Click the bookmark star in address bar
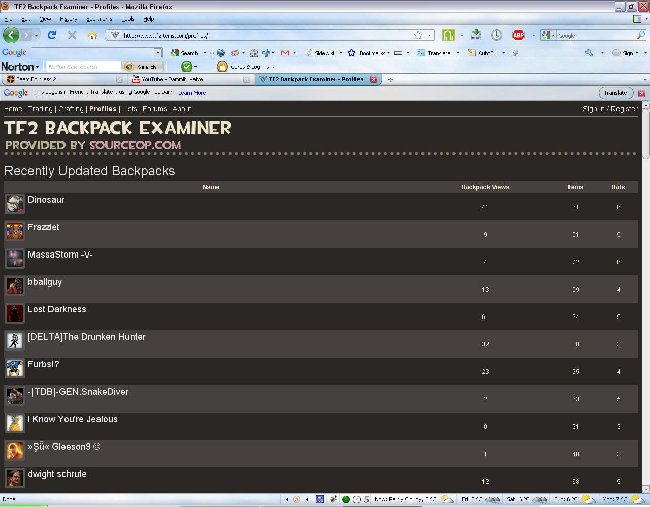This screenshot has width=650, height=507. (418, 35)
